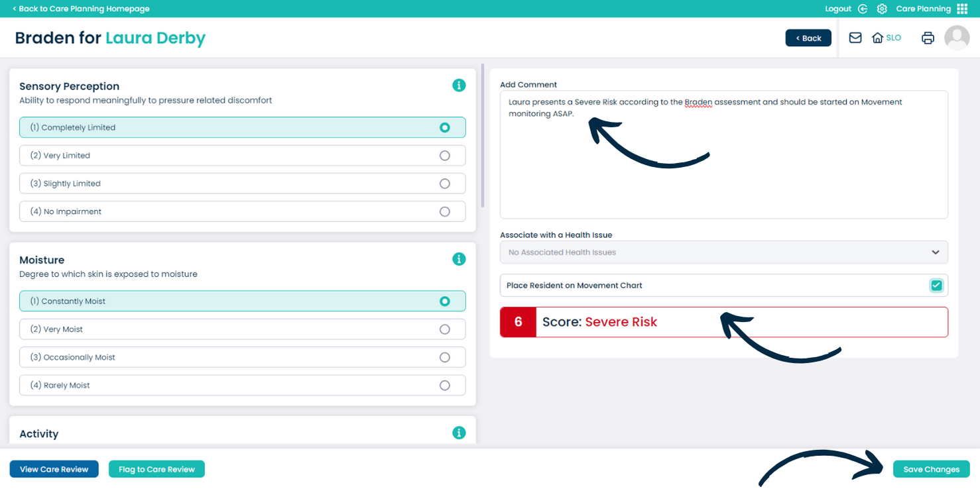Select Constantly Moist option
This screenshot has width=980, height=489.
point(243,301)
